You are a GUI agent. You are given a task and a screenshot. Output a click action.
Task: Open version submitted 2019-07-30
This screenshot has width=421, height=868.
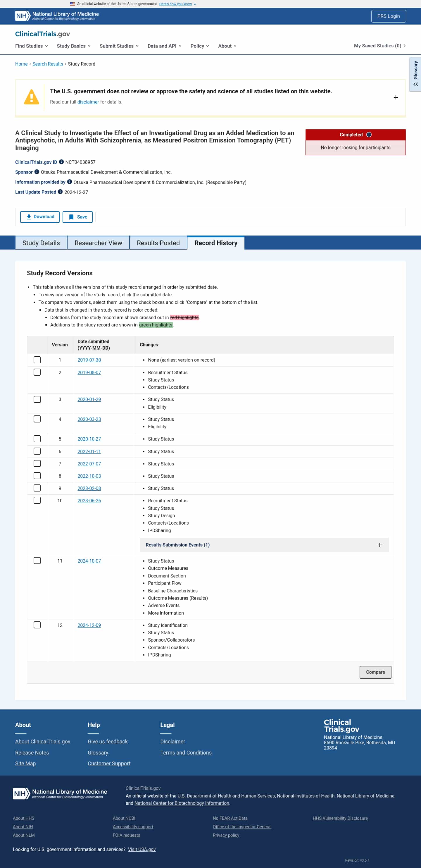[x=89, y=360]
